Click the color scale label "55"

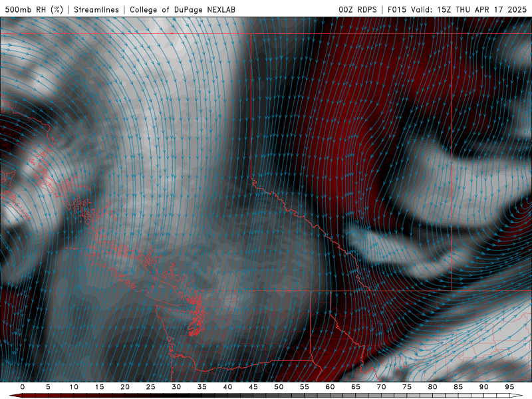(305, 387)
